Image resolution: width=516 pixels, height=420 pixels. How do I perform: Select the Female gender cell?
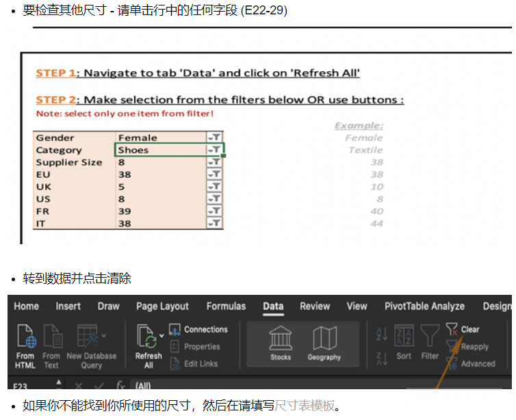pos(161,137)
